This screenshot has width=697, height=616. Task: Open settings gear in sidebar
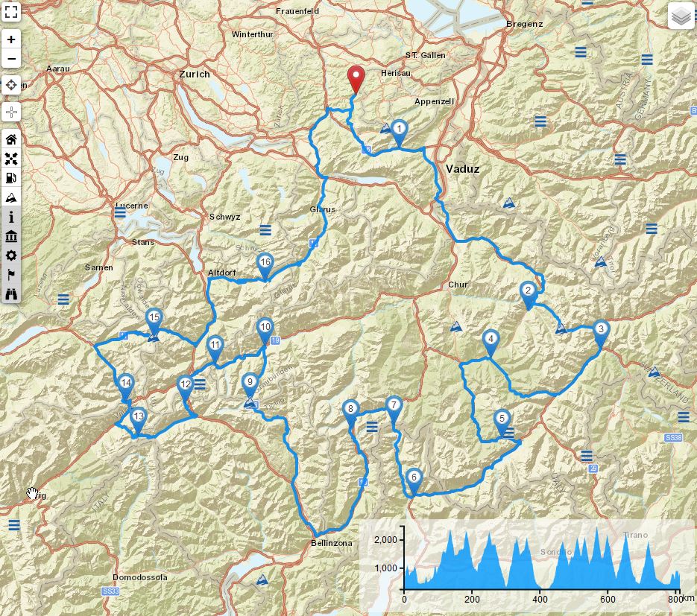11,255
